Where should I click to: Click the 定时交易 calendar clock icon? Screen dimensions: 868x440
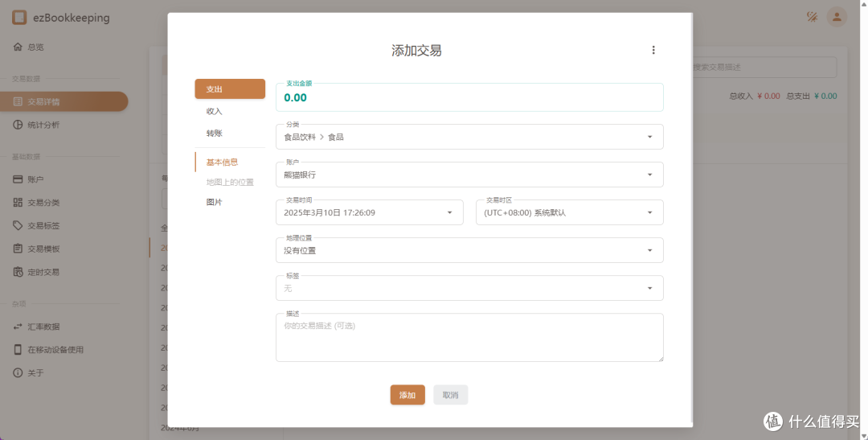coord(18,272)
